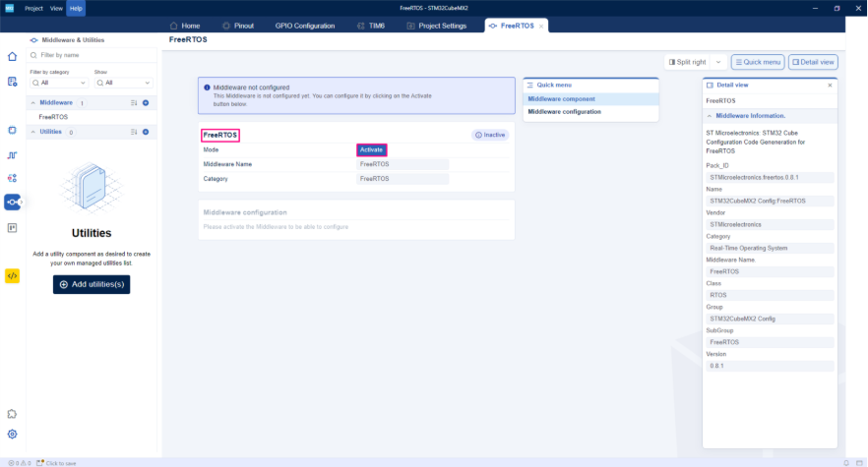This screenshot has width=868, height=467.
Task: Open the Home icon in the left sidebar
Action: pos(12,56)
